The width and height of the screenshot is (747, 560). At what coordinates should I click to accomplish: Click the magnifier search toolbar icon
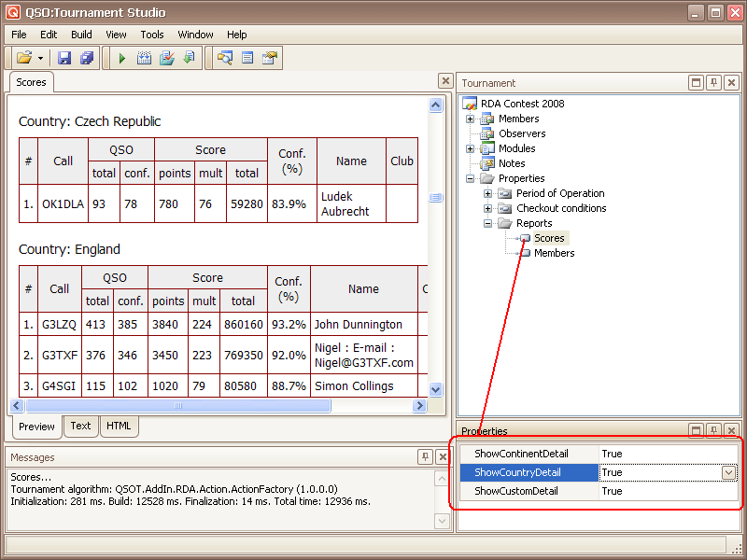225,58
